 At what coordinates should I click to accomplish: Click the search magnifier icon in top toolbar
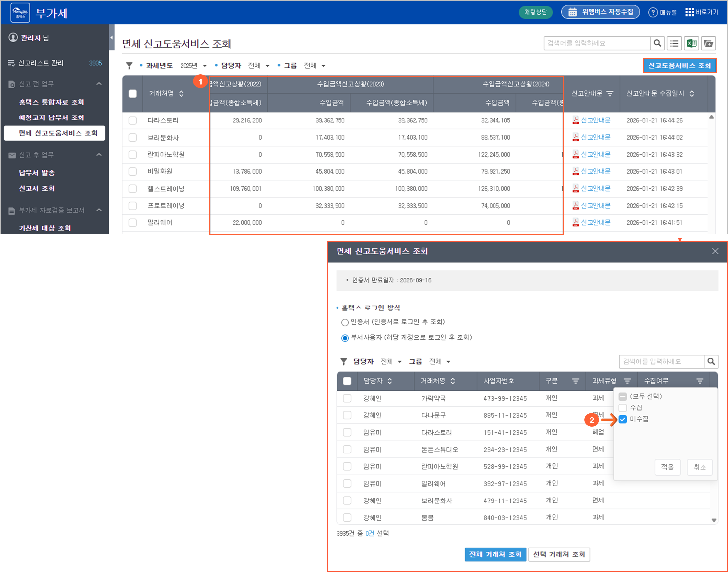657,43
